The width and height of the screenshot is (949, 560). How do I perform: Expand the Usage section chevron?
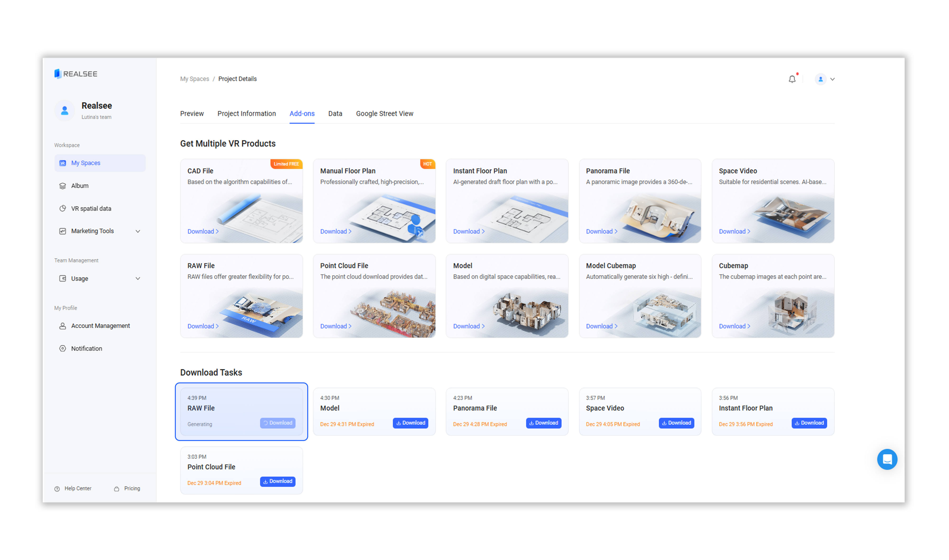point(138,279)
